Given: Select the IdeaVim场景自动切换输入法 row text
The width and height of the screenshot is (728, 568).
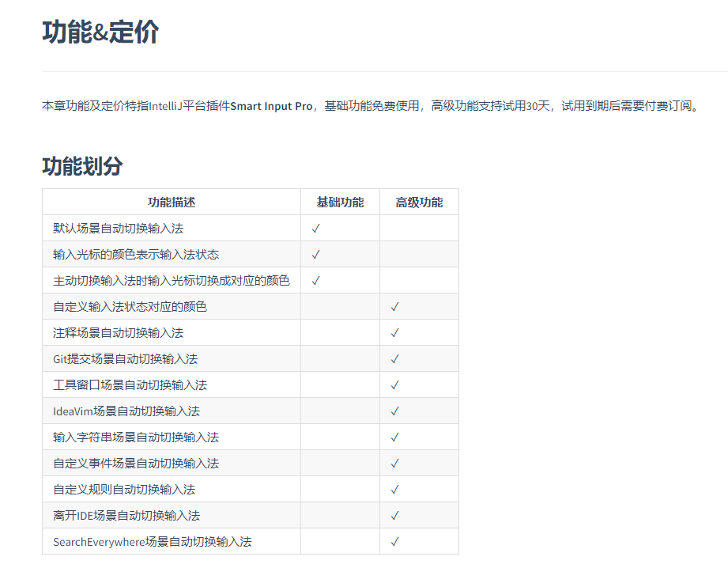Looking at the screenshot, I should [x=126, y=411].
